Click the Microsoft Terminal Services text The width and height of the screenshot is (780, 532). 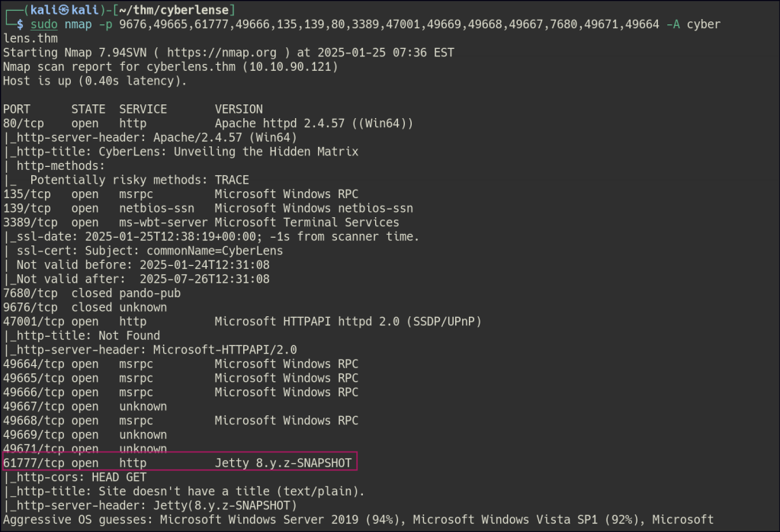click(307, 223)
